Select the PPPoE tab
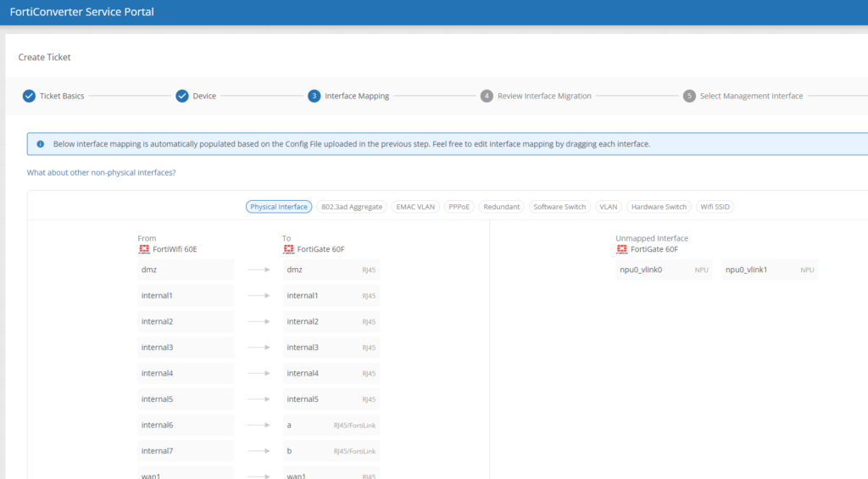Viewport: 868px width, 479px height. tap(459, 207)
